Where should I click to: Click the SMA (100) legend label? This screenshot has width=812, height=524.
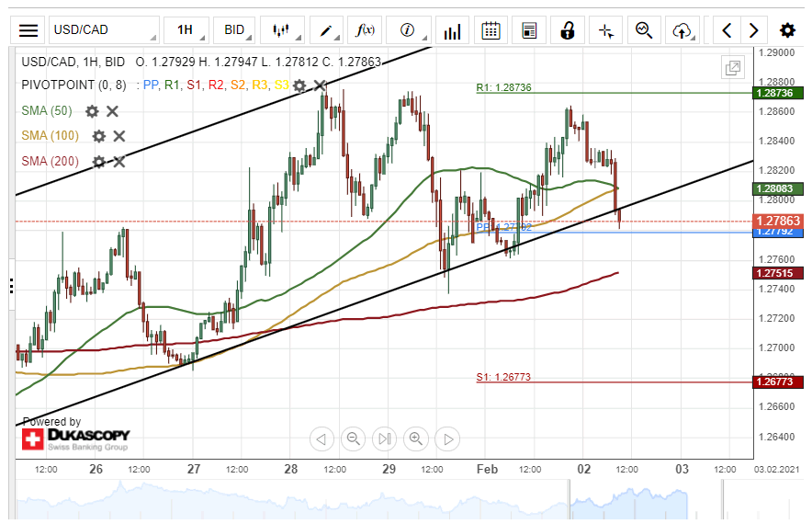coord(50,136)
